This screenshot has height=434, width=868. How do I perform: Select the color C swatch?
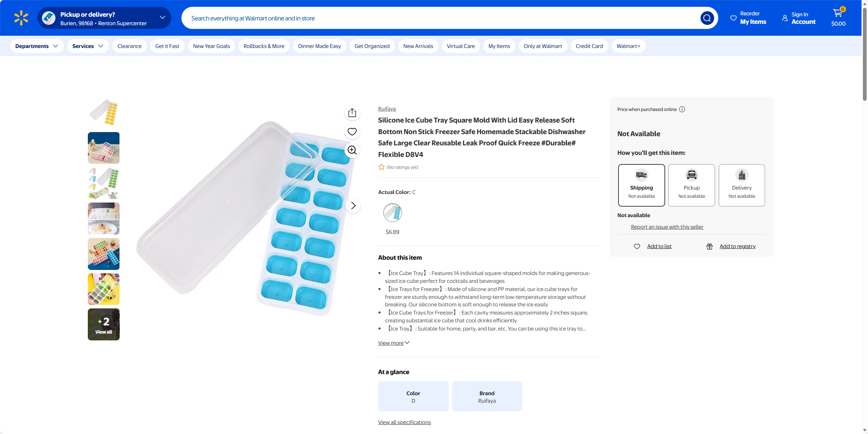[x=392, y=213]
